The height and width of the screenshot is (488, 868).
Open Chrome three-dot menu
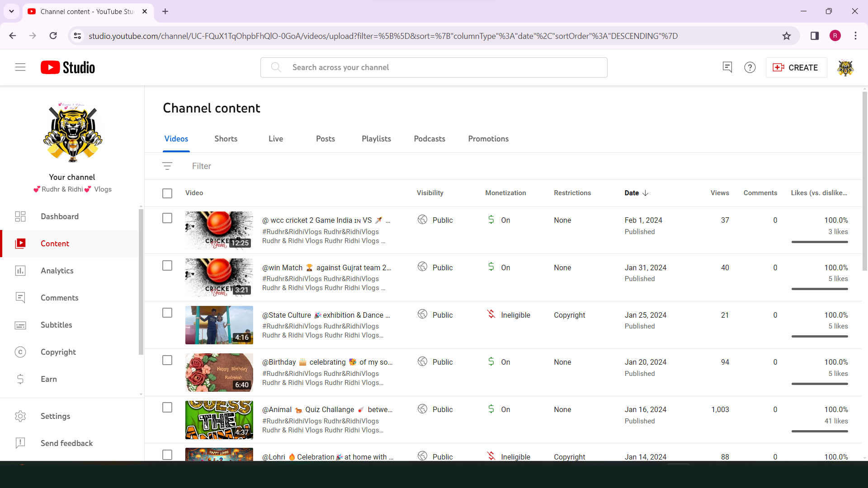[x=855, y=36]
